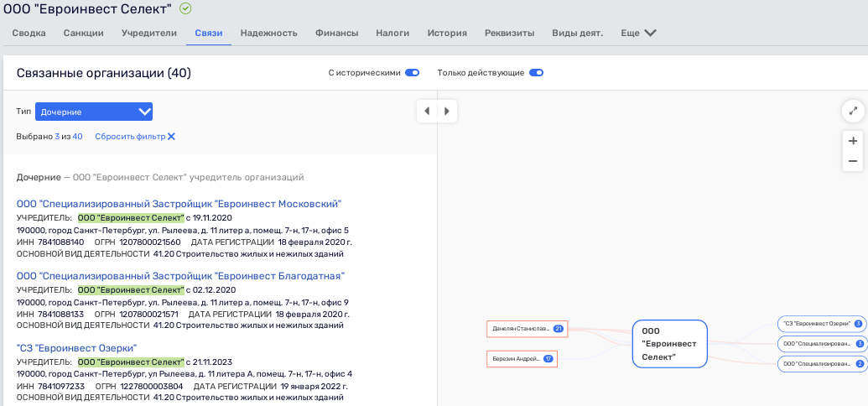Expand graph to fullscreen view
The height and width of the screenshot is (406, 868).
point(853,111)
